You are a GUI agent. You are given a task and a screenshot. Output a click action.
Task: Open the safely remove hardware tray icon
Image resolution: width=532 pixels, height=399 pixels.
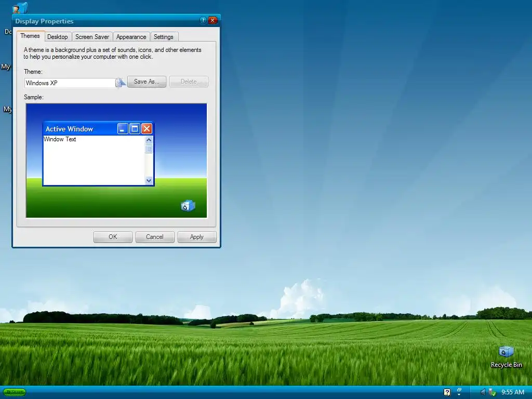(x=493, y=393)
